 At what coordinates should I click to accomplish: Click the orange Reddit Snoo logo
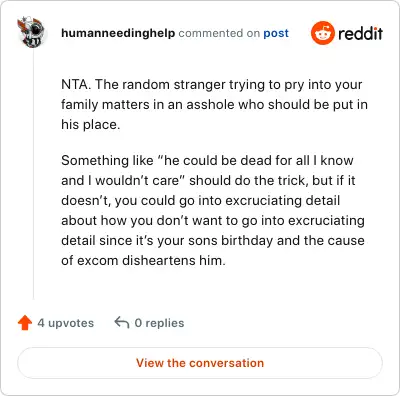322,33
